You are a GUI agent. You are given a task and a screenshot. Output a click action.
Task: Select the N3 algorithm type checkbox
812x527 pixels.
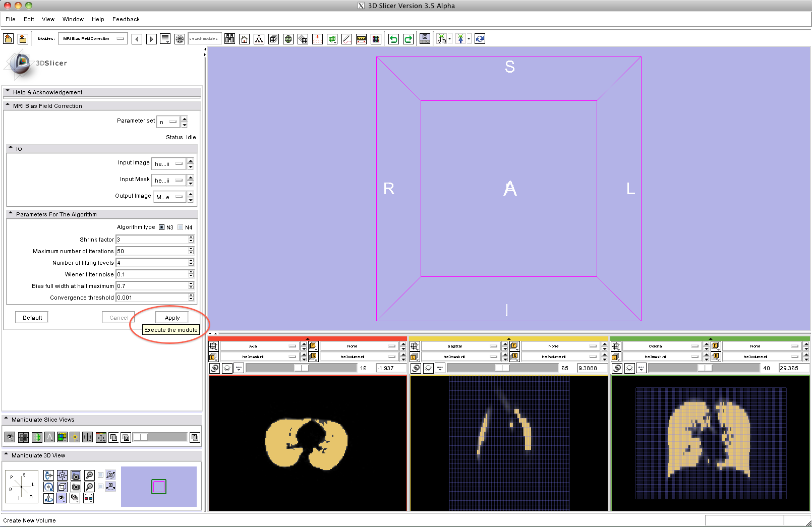[x=162, y=227]
